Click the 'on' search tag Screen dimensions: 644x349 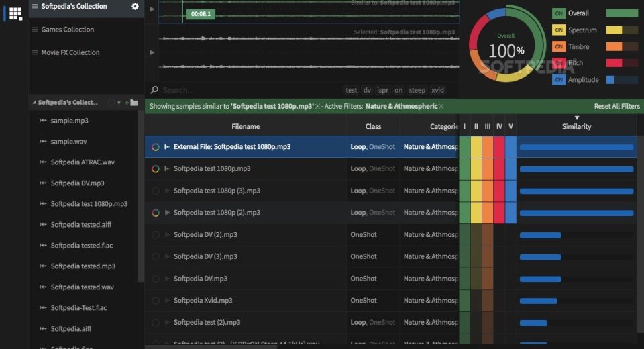[x=398, y=90]
